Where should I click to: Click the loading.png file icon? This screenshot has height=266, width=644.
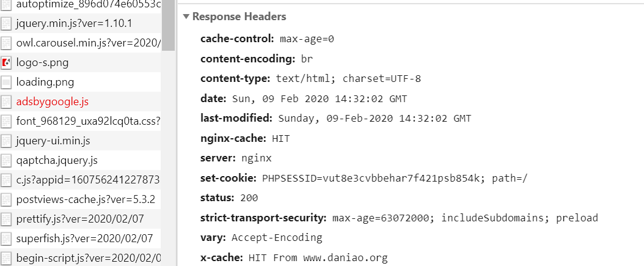coord(6,82)
